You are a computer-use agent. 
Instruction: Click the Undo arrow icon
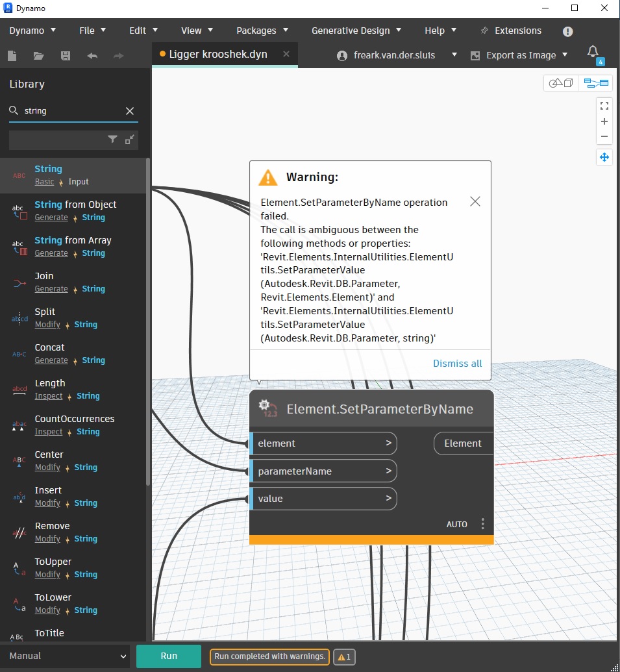[92, 56]
